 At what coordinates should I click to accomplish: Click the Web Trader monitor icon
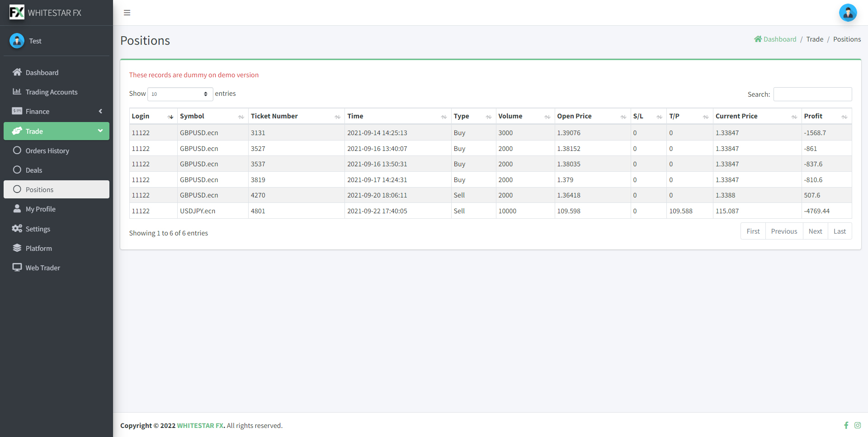point(17,268)
